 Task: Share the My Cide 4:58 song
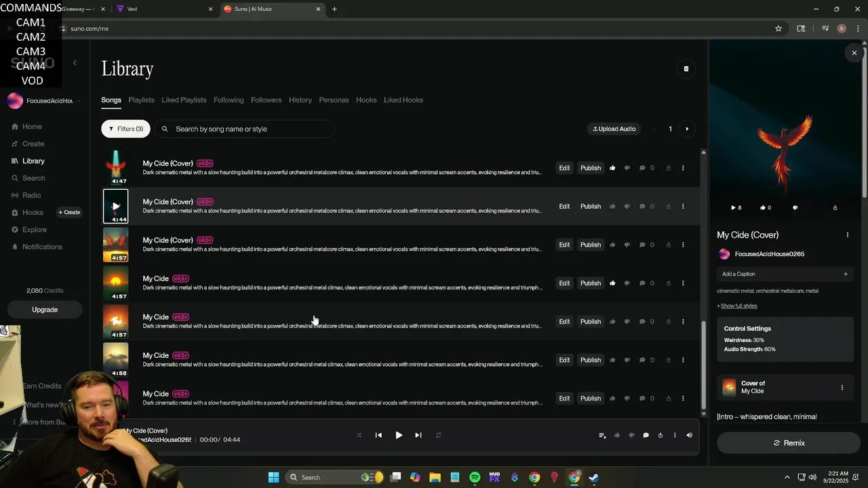point(669,360)
